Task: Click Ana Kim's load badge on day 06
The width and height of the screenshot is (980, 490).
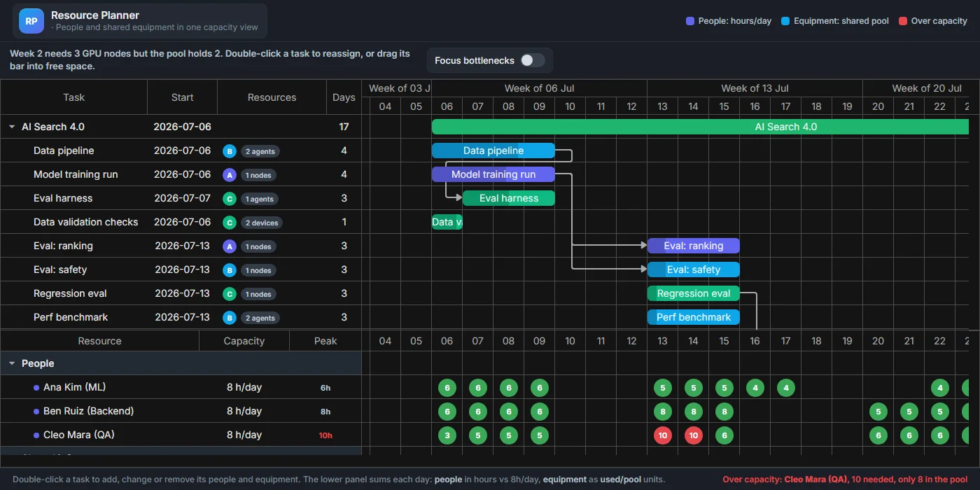Action: tap(447, 388)
